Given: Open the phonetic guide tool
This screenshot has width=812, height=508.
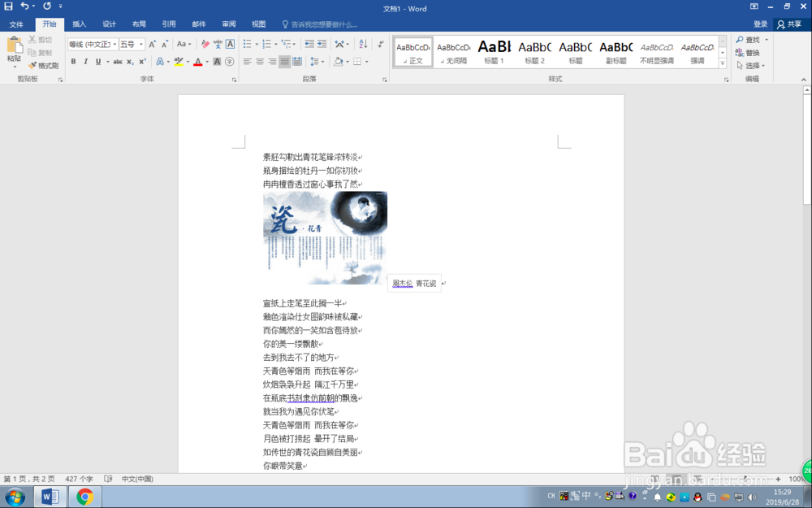Looking at the screenshot, I should click(x=218, y=44).
